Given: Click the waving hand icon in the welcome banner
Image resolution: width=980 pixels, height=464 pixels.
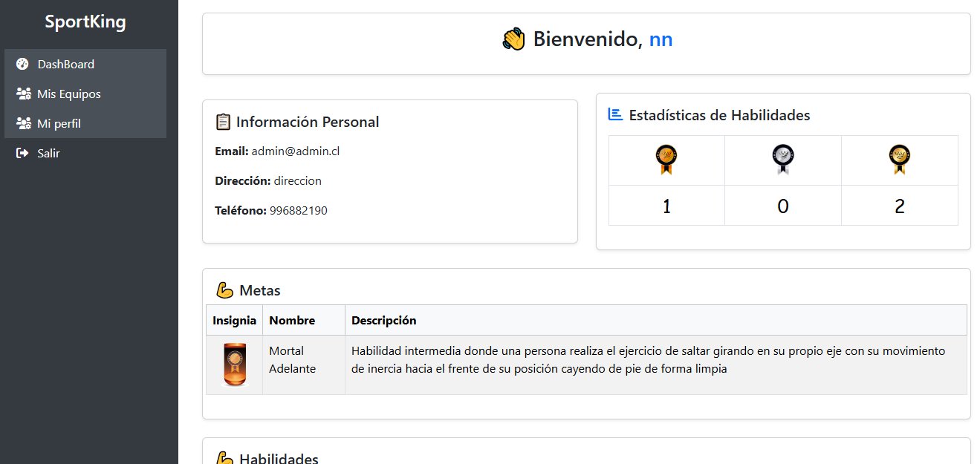Looking at the screenshot, I should (x=513, y=39).
